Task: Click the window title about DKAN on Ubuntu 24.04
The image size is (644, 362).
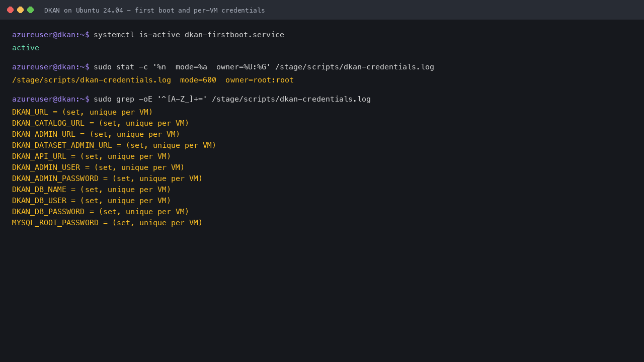Action: 154,10
